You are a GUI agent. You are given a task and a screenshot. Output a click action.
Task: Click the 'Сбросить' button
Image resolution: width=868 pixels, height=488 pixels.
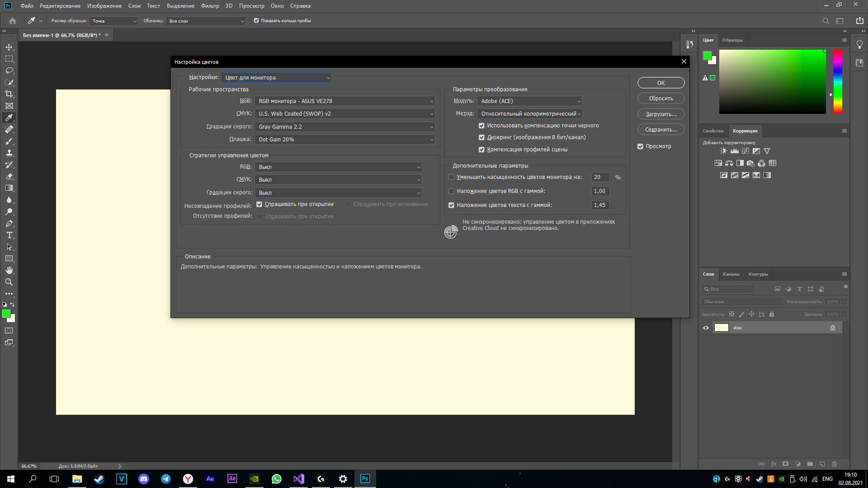[x=661, y=99]
